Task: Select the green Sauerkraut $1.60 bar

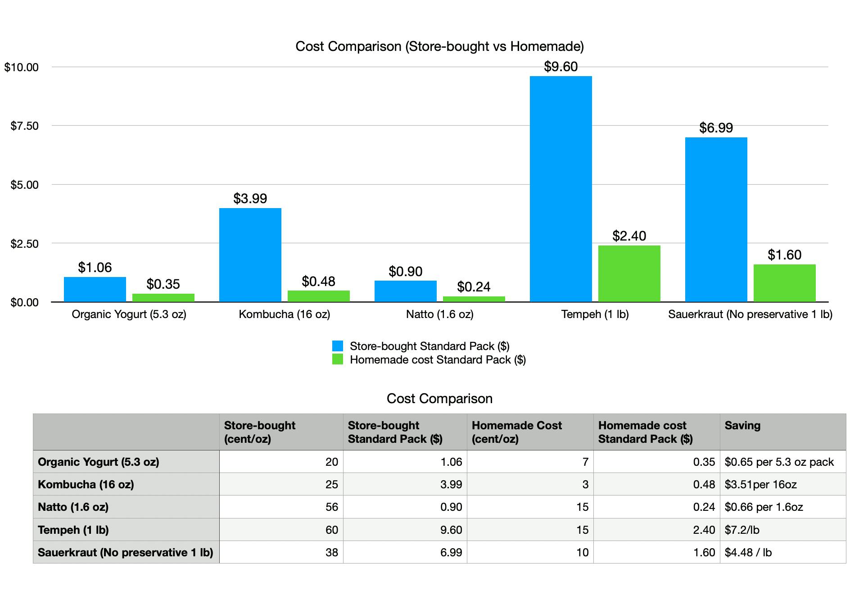Action: [784, 283]
